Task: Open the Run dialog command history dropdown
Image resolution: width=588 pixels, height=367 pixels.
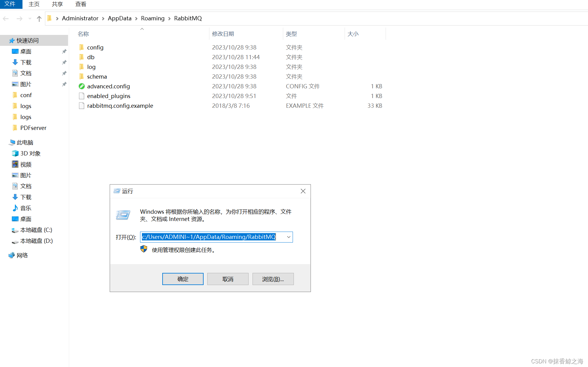Action: tap(289, 237)
